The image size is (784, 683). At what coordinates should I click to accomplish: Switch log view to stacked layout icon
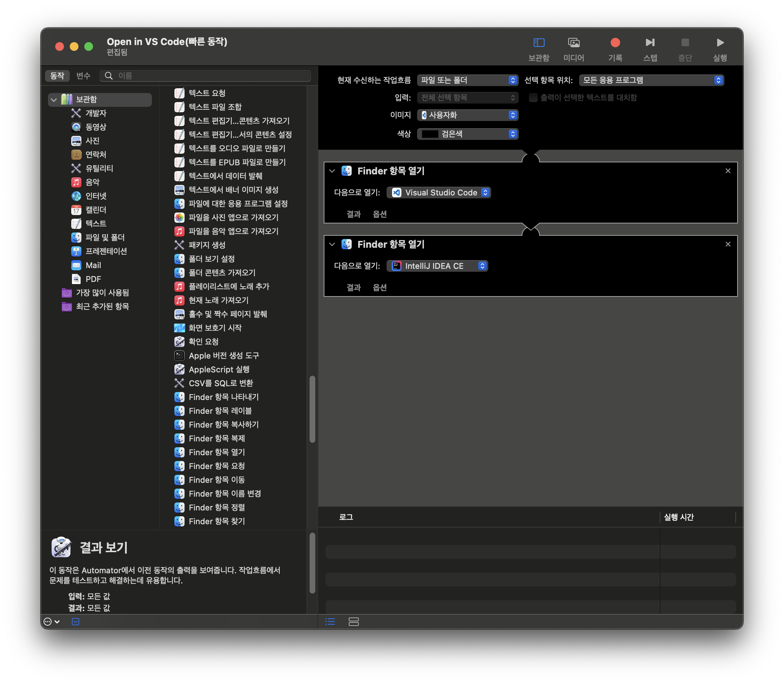click(x=353, y=622)
